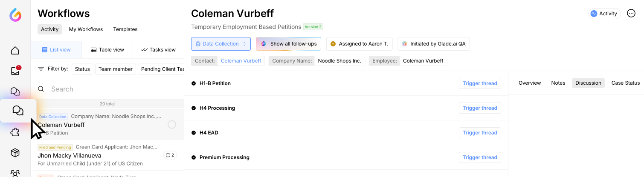
Task: Click the three-dot more options icon
Action: (631, 14)
